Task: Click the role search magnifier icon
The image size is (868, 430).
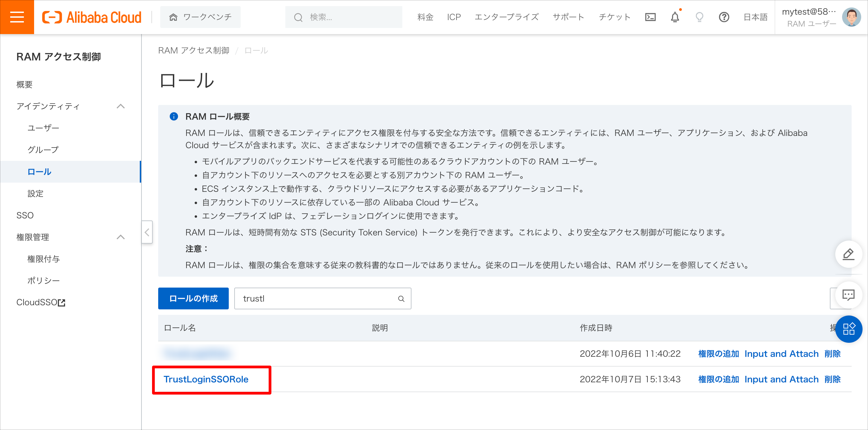Action: pyautogui.click(x=401, y=299)
